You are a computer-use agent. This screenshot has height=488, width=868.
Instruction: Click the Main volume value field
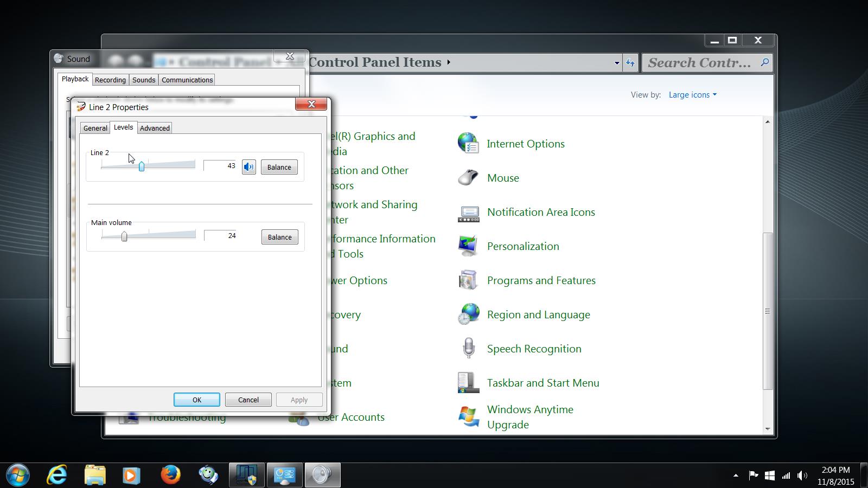pyautogui.click(x=221, y=235)
